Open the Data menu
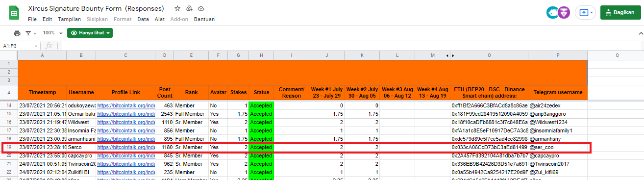This screenshot has height=180, width=644. [143, 19]
